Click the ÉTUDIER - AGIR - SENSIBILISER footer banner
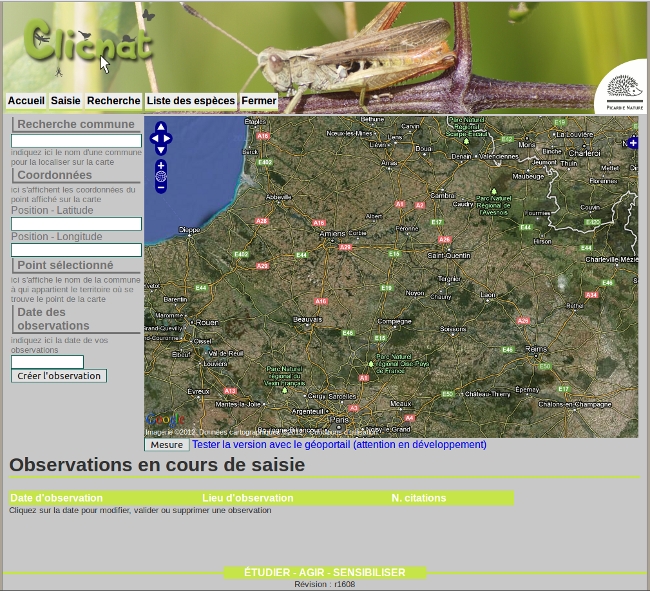Image resolution: width=650 pixels, height=591 pixels. coord(325,572)
